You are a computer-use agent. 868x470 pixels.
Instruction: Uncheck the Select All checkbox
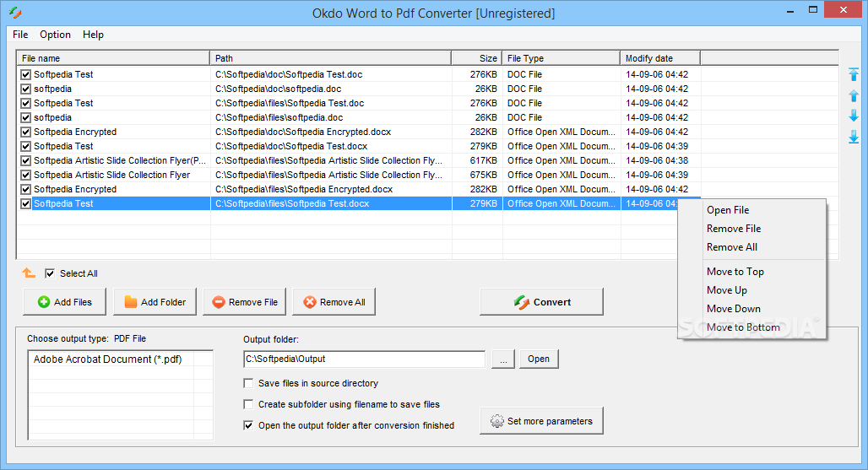[50, 273]
